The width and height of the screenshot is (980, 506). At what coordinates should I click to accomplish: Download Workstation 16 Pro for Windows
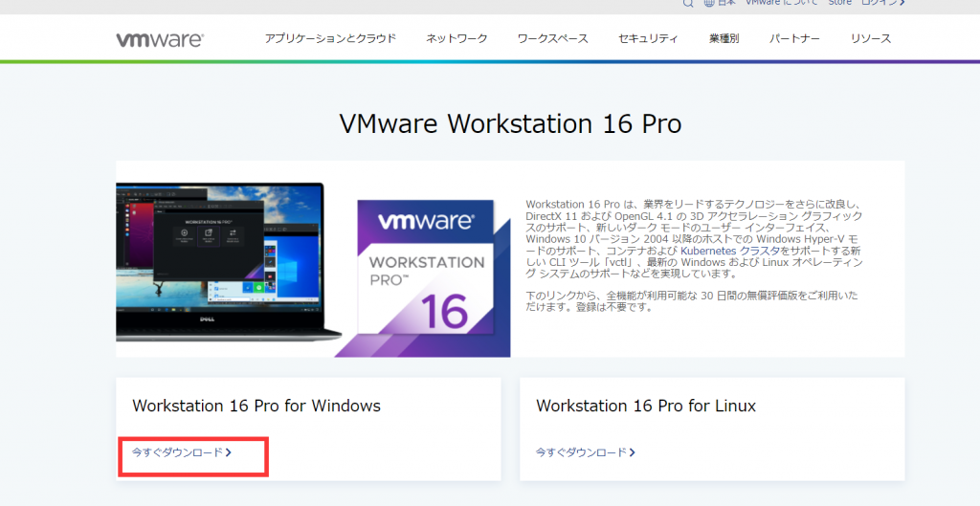(182, 452)
